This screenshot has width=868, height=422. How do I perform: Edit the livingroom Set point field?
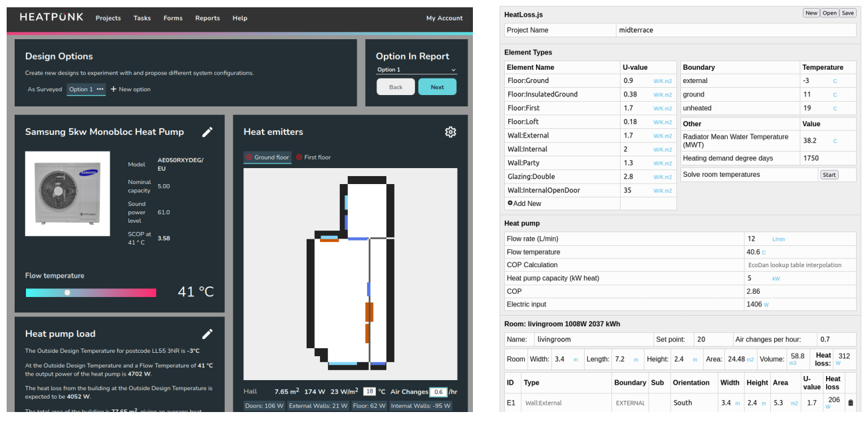click(x=712, y=340)
